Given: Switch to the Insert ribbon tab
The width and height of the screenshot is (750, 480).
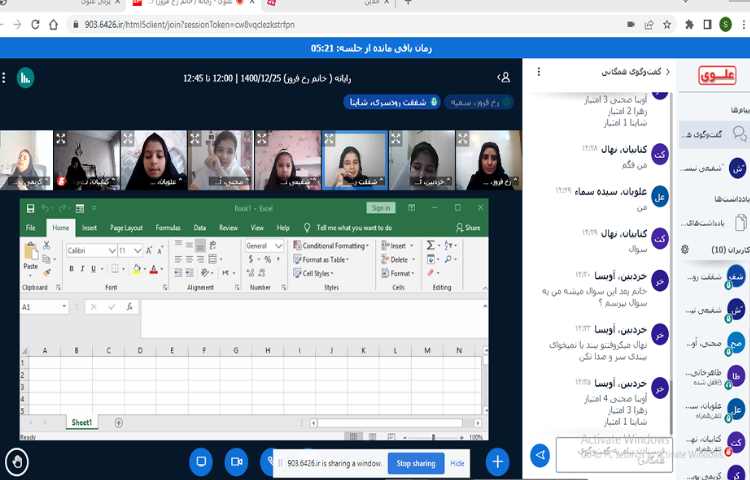Looking at the screenshot, I should click(x=89, y=228).
